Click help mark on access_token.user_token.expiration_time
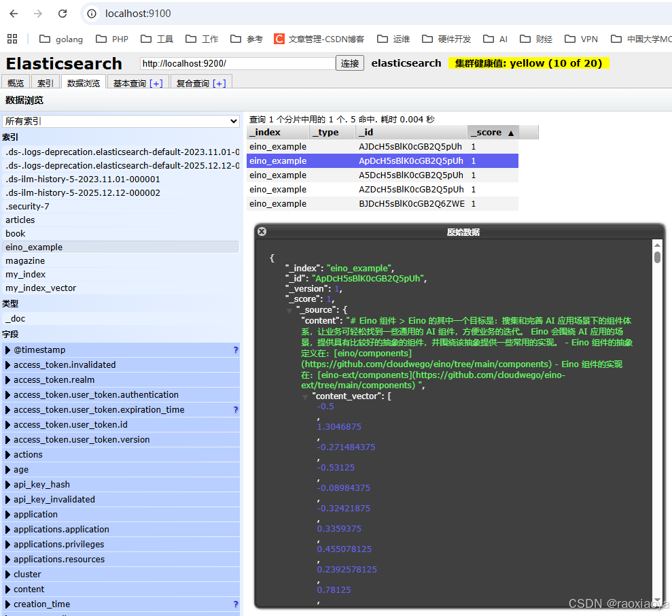This screenshot has height=616, width=672. click(235, 410)
